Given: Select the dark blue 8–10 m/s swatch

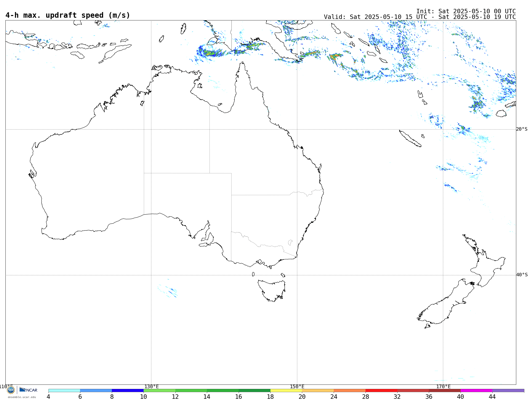Looking at the screenshot, I should click(x=128, y=391).
